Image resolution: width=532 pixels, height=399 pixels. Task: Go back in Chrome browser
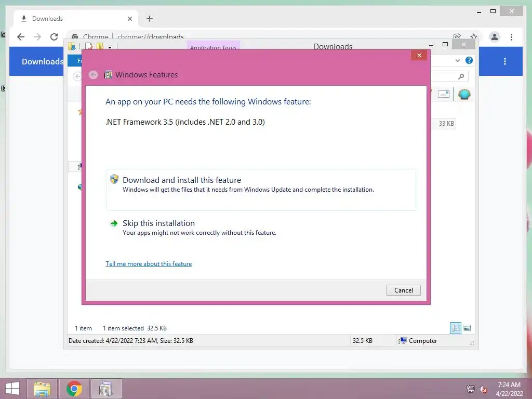pyautogui.click(x=21, y=37)
